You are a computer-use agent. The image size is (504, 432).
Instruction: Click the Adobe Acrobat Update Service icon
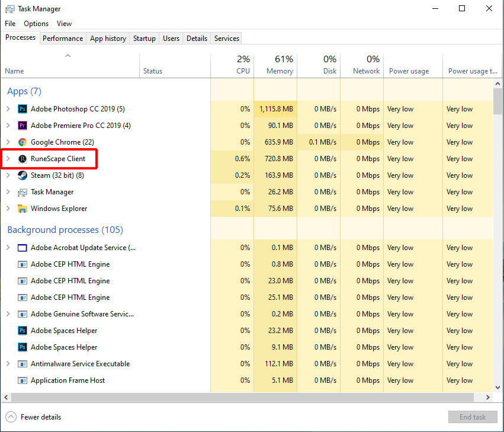tap(22, 248)
